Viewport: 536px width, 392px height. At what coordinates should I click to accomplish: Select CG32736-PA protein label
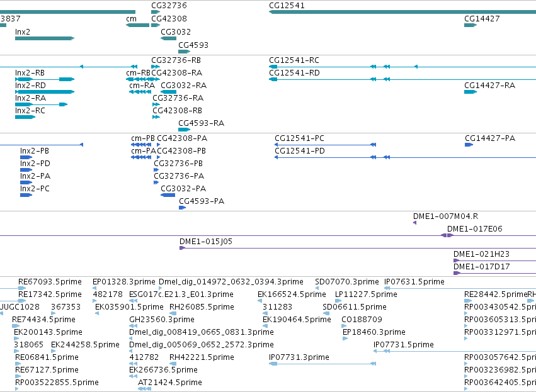(179, 177)
